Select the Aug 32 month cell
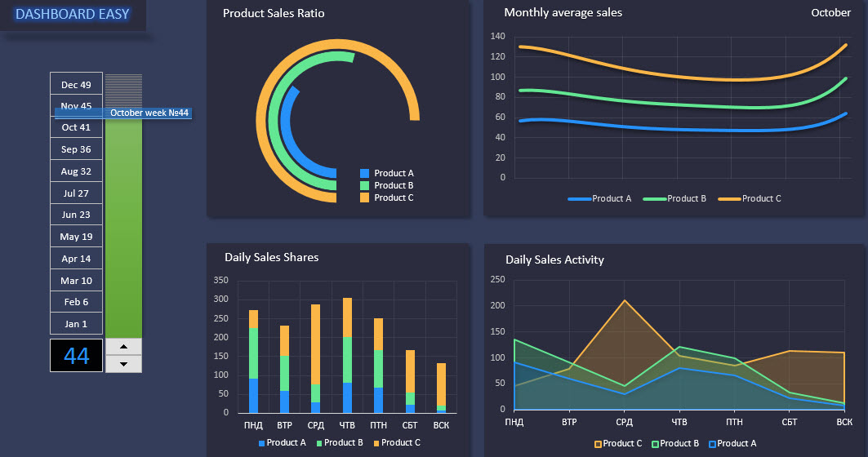868x457 pixels. pos(77,171)
